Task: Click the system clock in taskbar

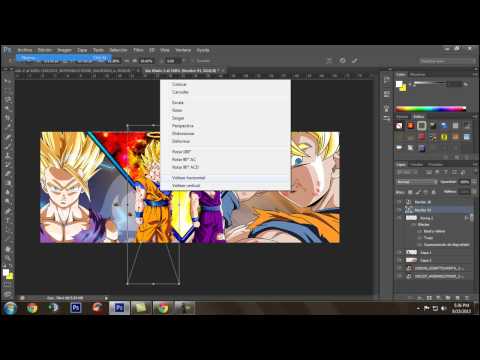Action: (x=461, y=308)
